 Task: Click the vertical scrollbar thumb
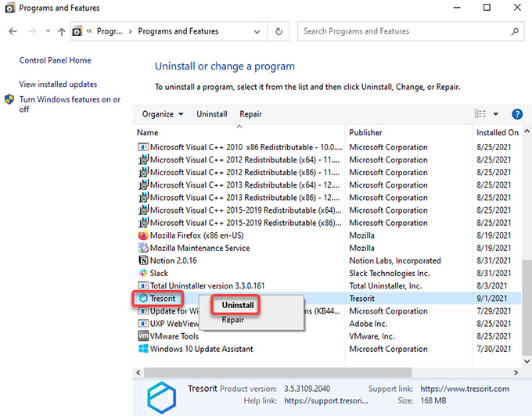pos(527,308)
